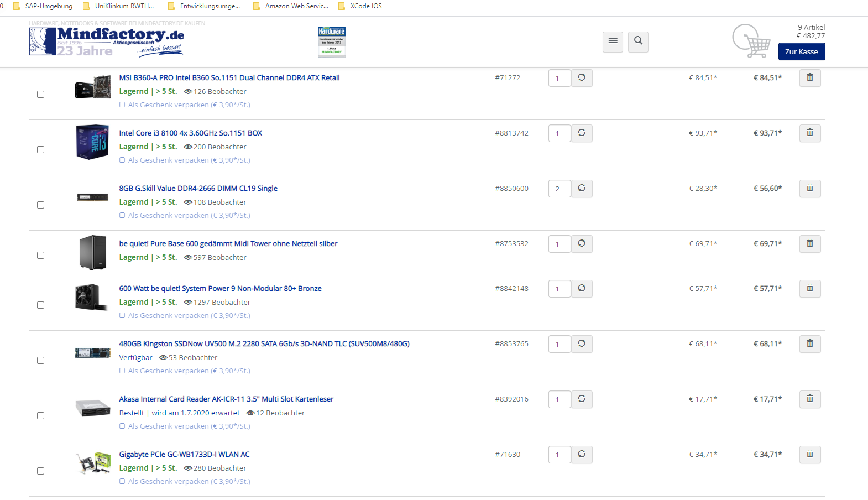Focus quantity field for MSI B360-A PRO
Viewport: 868px width, 500px height.
pos(560,78)
